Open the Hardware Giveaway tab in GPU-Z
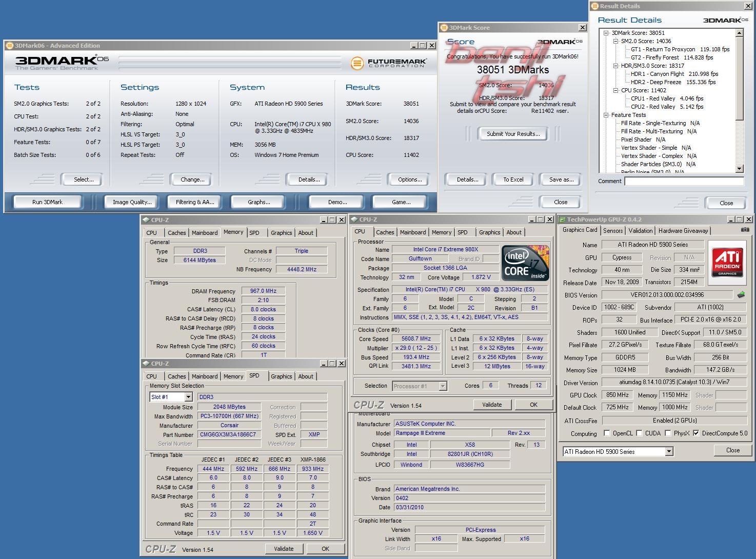Viewport: 756px width, 559px height. (683, 231)
